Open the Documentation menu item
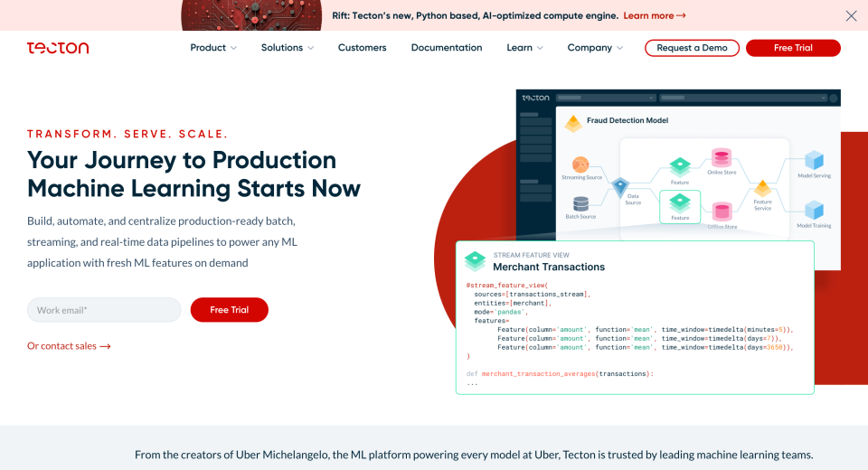Viewport: 868px width, 470px height. point(447,48)
